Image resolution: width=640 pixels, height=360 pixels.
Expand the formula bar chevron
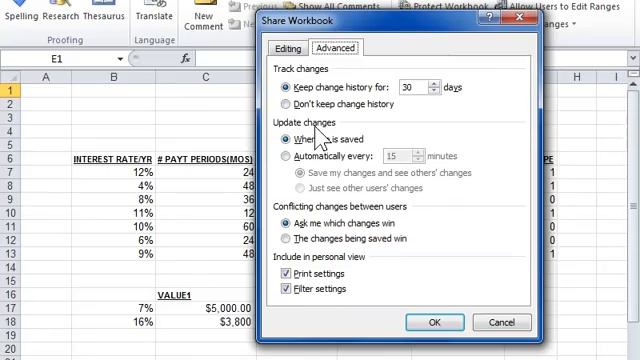633,58
